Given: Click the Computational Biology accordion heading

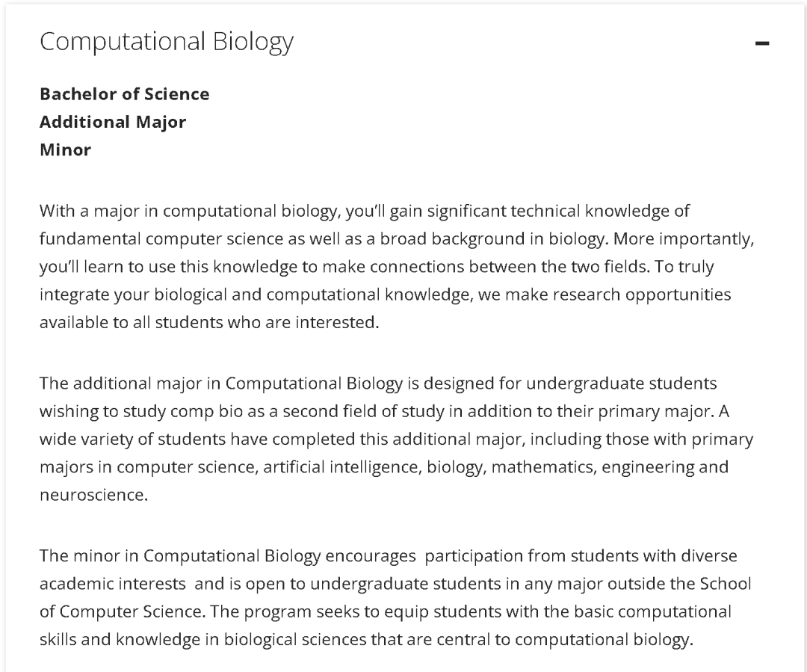Looking at the screenshot, I should point(166,41).
